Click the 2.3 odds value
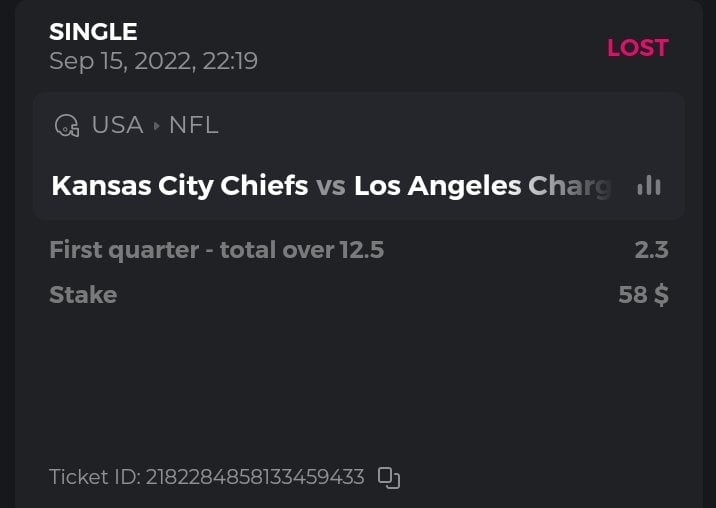The width and height of the screenshot is (716, 508). pyautogui.click(x=651, y=250)
